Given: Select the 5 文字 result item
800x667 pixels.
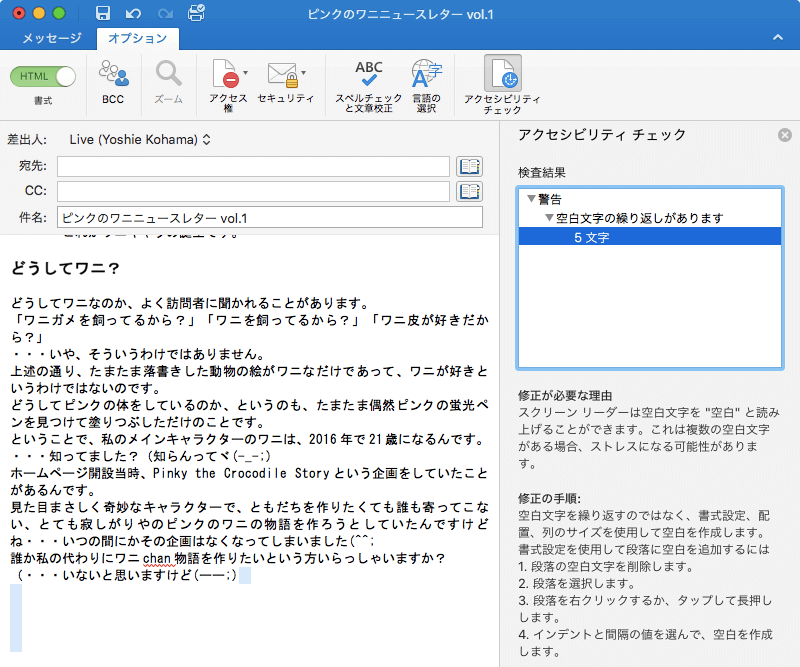Looking at the screenshot, I should (x=591, y=237).
